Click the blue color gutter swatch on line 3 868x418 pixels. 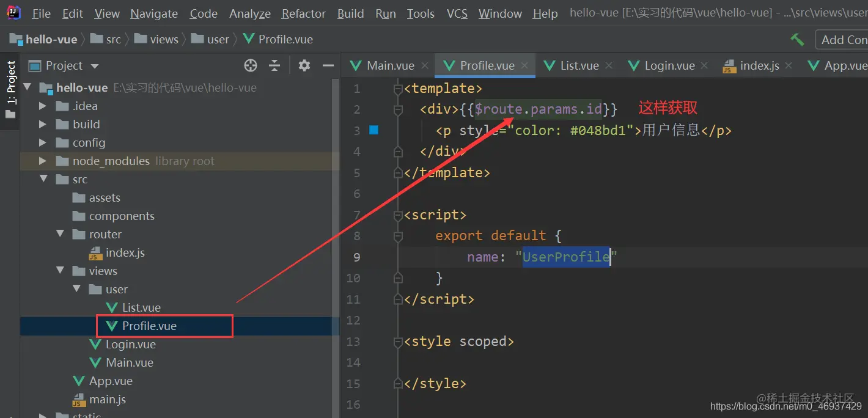374,130
